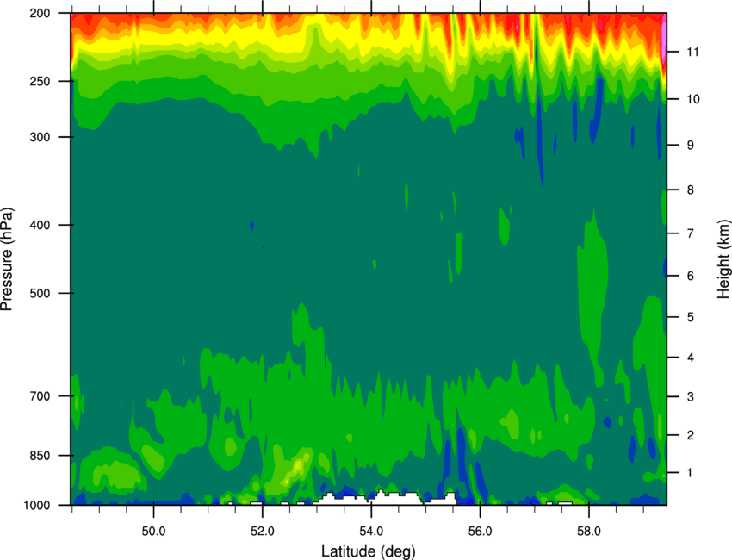Click the Pressure (hPa) axis title

pos(7,259)
